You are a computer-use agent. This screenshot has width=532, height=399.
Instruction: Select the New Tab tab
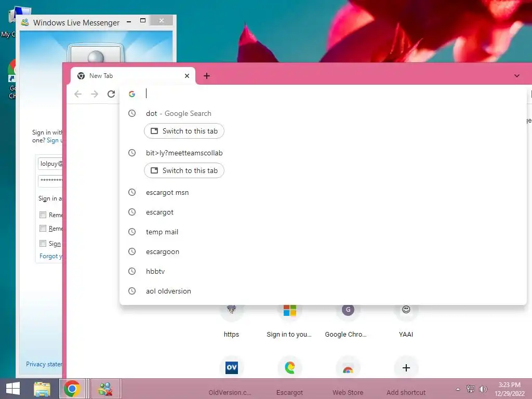click(132, 76)
